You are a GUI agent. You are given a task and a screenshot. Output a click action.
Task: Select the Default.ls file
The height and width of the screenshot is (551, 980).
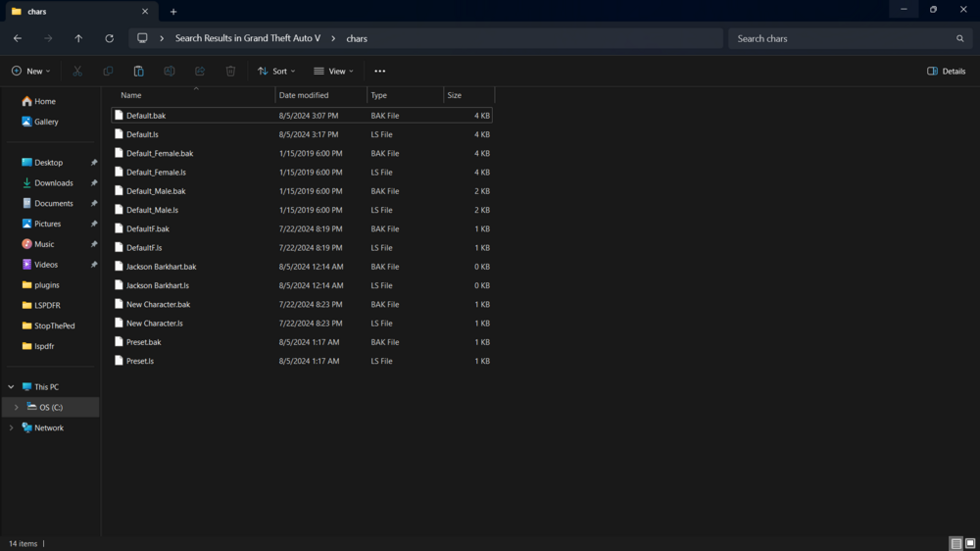(x=302, y=134)
